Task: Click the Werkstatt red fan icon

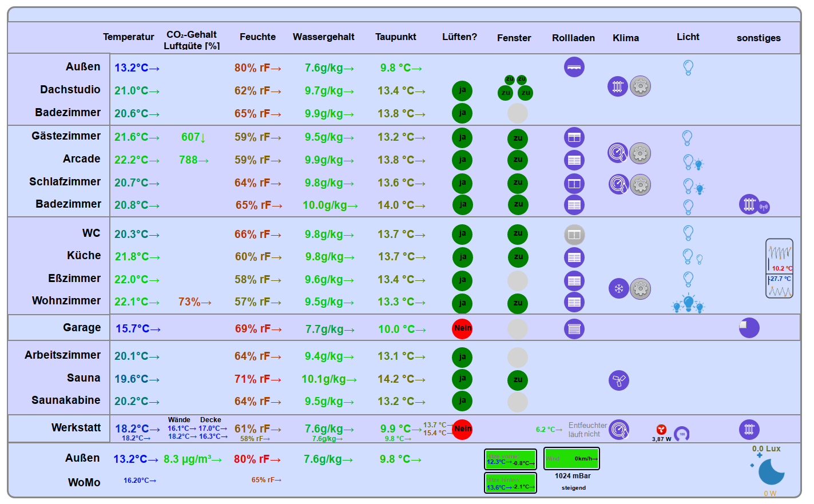Action: coord(661,429)
